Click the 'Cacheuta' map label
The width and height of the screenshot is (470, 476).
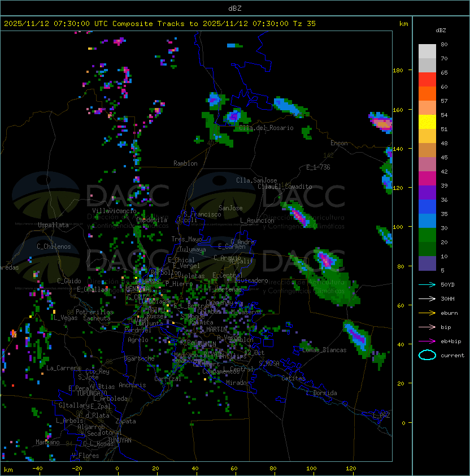click(x=97, y=318)
